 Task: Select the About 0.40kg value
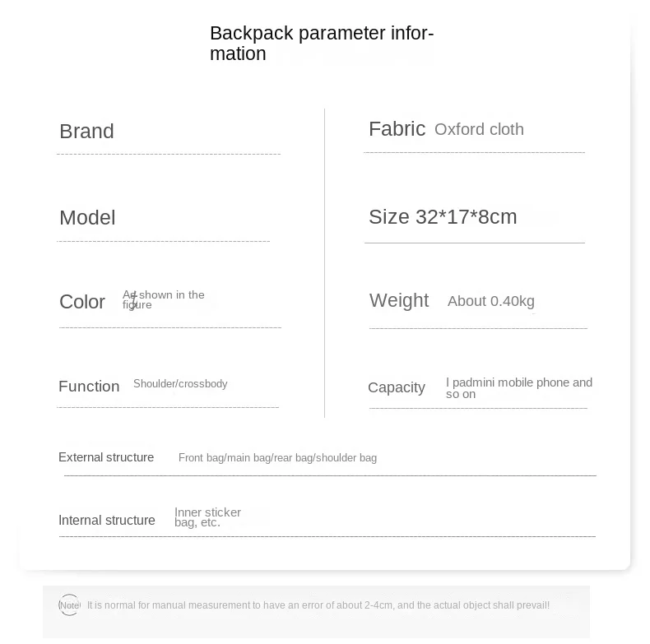click(x=490, y=302)
